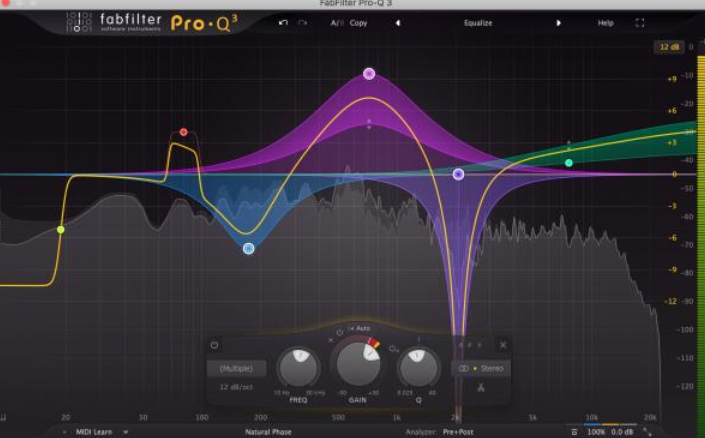Select the red band dot near 80 Hz
Viewport: 705px width, 438px height.
click(x=183, y=132)
